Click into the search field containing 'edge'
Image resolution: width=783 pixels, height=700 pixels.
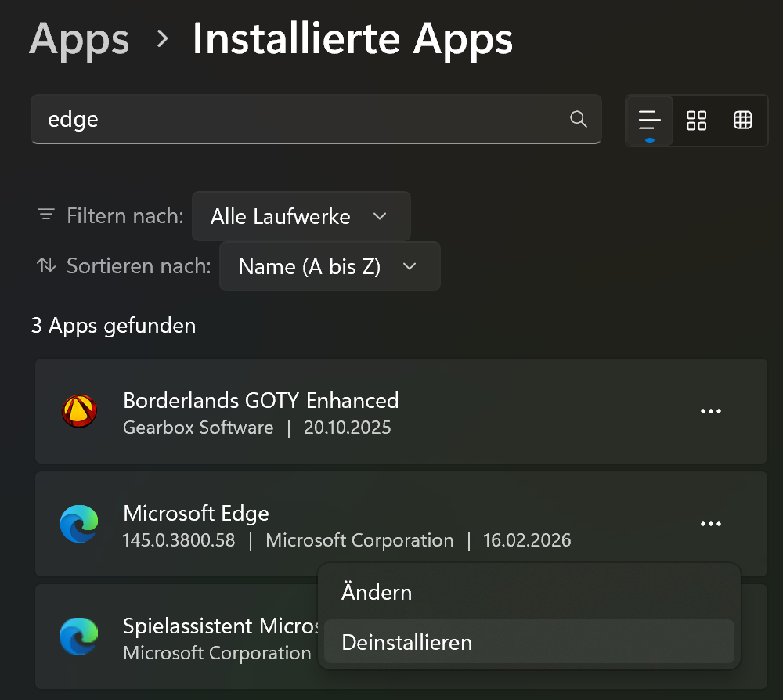298,119
